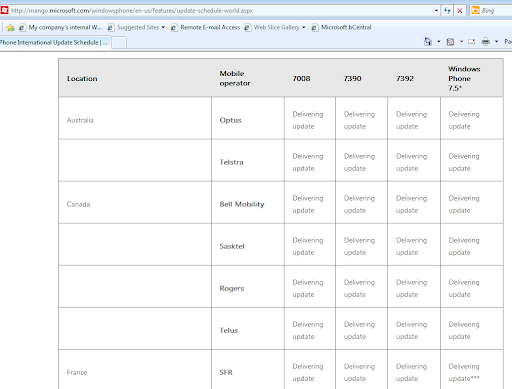The width and height of the screenshot is (512, 389).
Task: Open the Web Slice Gallery favorite
Action: tap(272, 28)
